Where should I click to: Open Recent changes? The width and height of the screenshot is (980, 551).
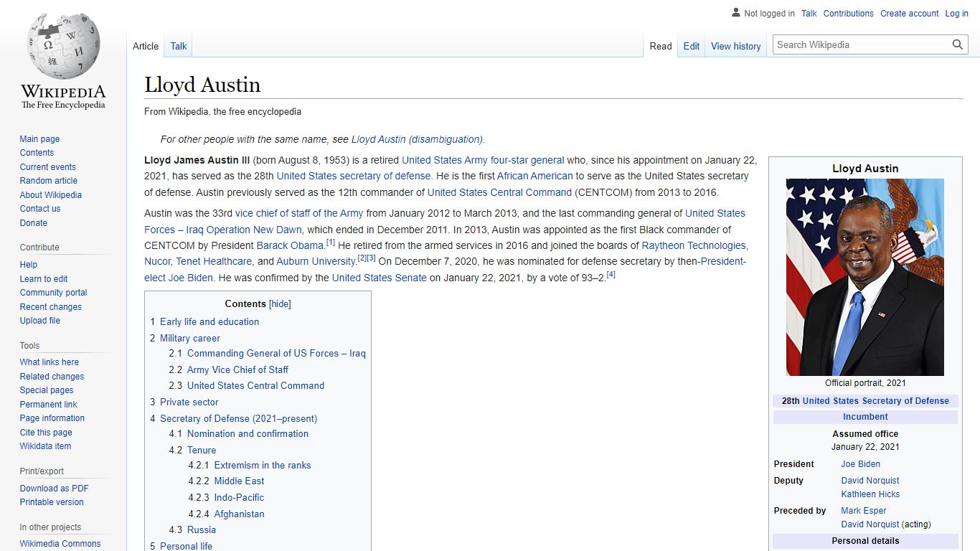coord(50,307)
